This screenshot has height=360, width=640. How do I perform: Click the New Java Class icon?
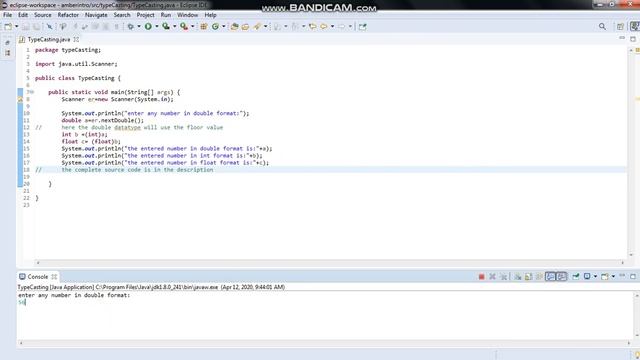pyautogui.click(x=215, y=27)
